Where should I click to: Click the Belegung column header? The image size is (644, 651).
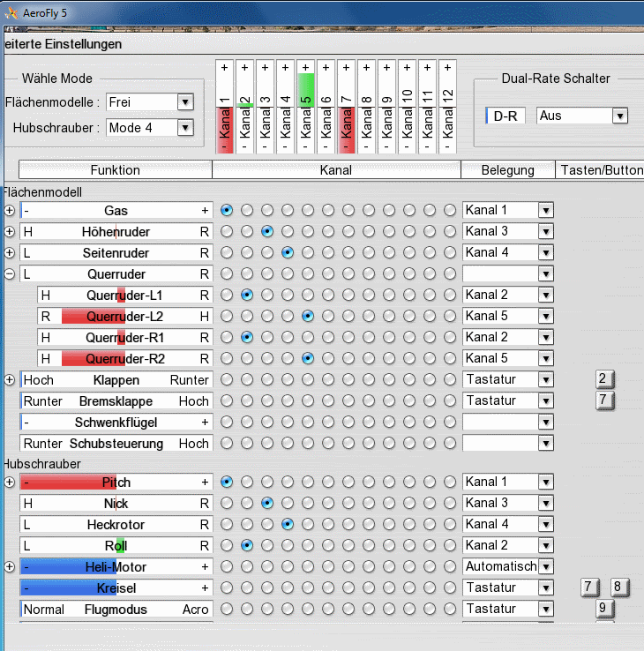click(x=508, y=170)
